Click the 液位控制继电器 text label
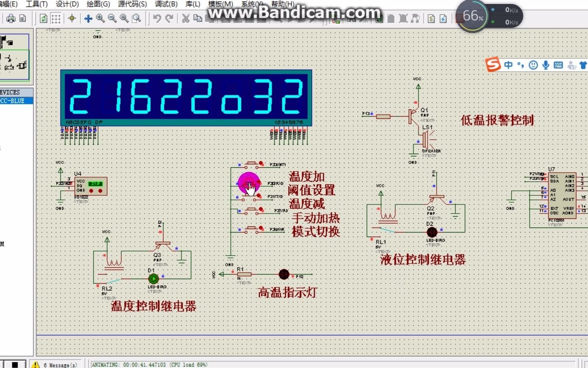 [423, 259]
